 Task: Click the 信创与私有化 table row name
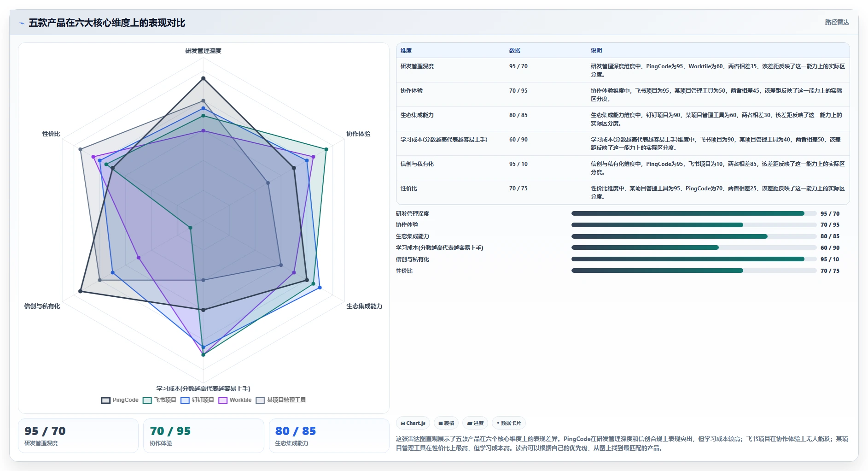click(x=417, y=164)
